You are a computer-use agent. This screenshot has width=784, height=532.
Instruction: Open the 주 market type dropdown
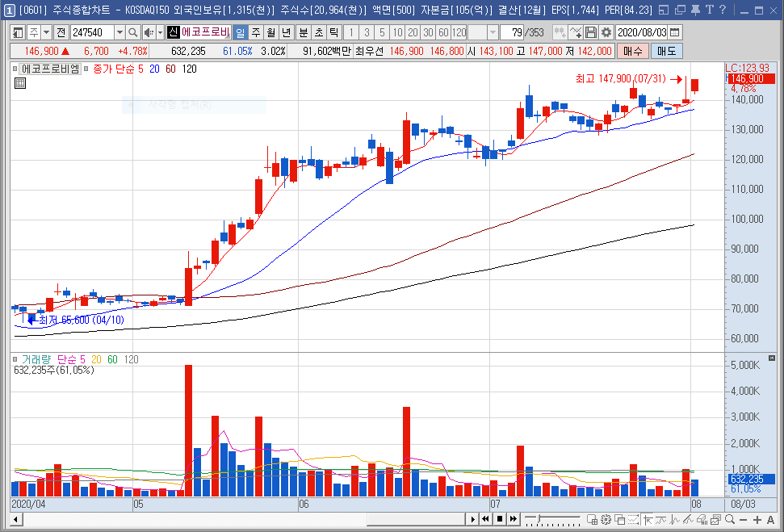click(x=47, y=32)
